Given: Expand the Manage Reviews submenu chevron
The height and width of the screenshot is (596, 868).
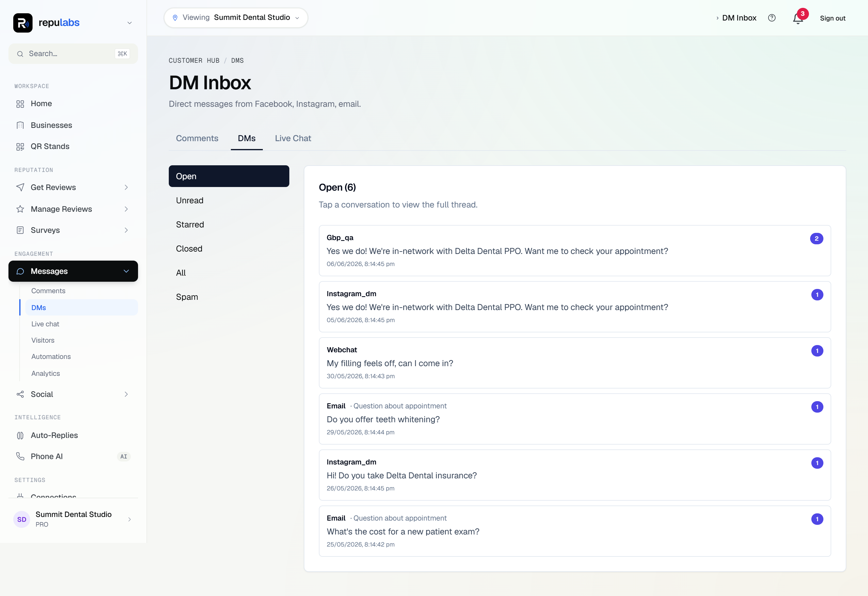Looking at the screenshot, I should pos(126,209).
